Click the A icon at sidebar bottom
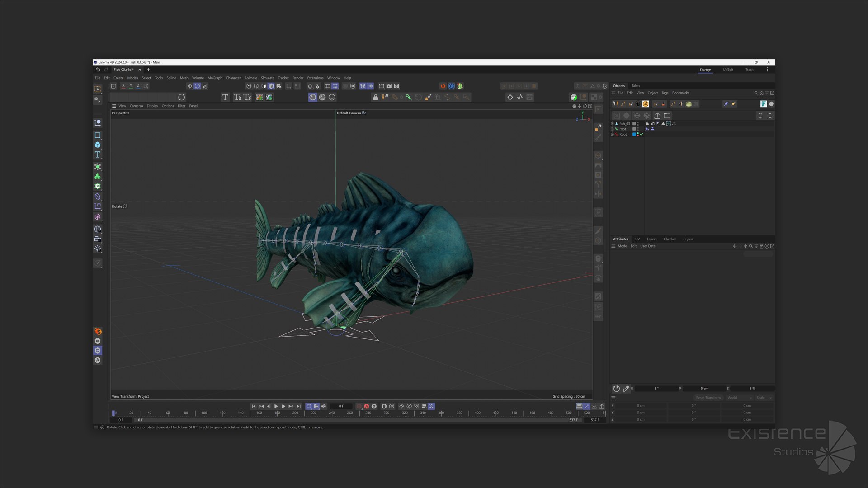Viewport: 868px width, 488px height. click(98, 360)
